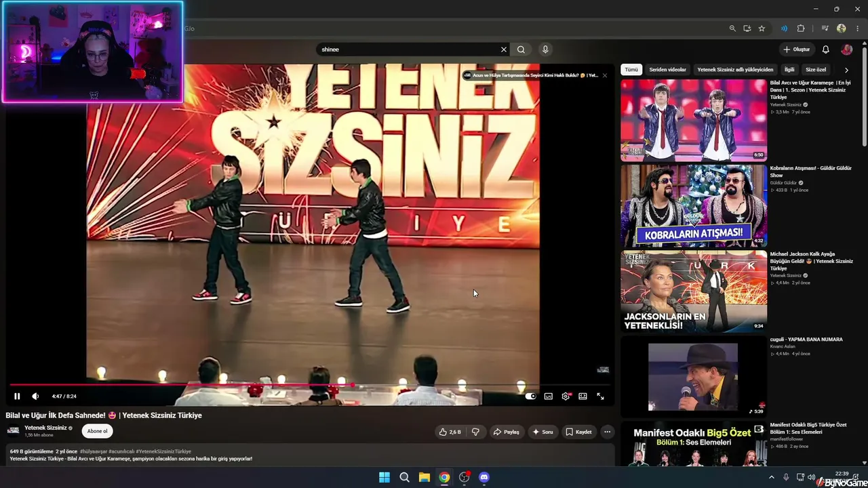Seek on the red video progress bar
This screenshot has width=868, height=488.
coord(312,385)
